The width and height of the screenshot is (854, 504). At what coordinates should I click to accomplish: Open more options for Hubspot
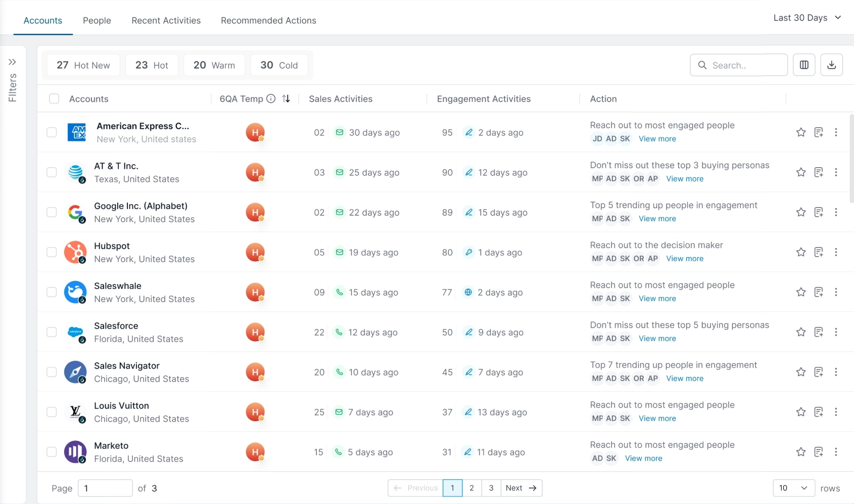[836, 252]
